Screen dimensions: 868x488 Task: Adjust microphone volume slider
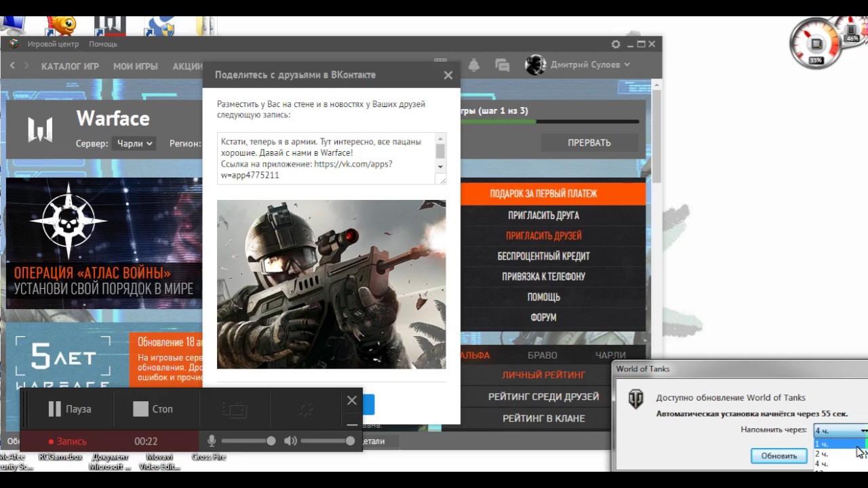pyautogui.click(x=248, y=441)
